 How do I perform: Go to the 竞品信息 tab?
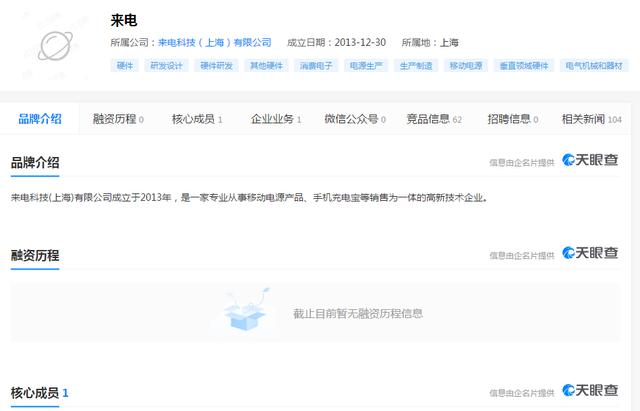[x=434, y=119]
